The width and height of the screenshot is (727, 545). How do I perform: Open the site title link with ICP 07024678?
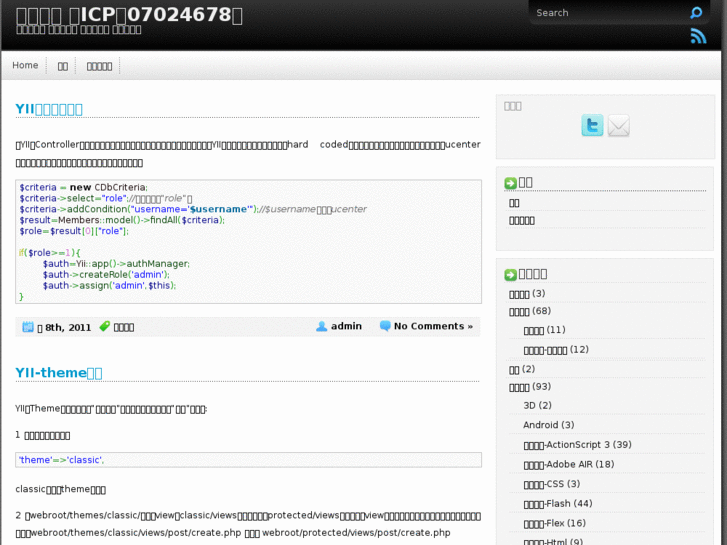click(129, 15)
